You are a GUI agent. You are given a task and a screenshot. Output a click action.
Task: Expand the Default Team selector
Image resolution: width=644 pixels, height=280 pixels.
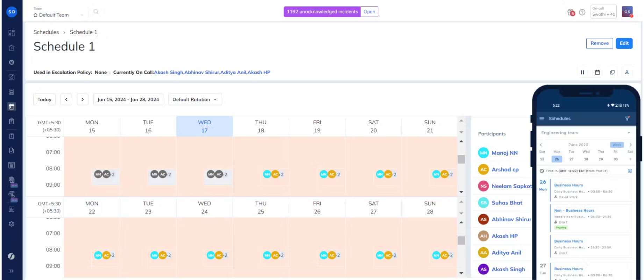click(58, 15)
